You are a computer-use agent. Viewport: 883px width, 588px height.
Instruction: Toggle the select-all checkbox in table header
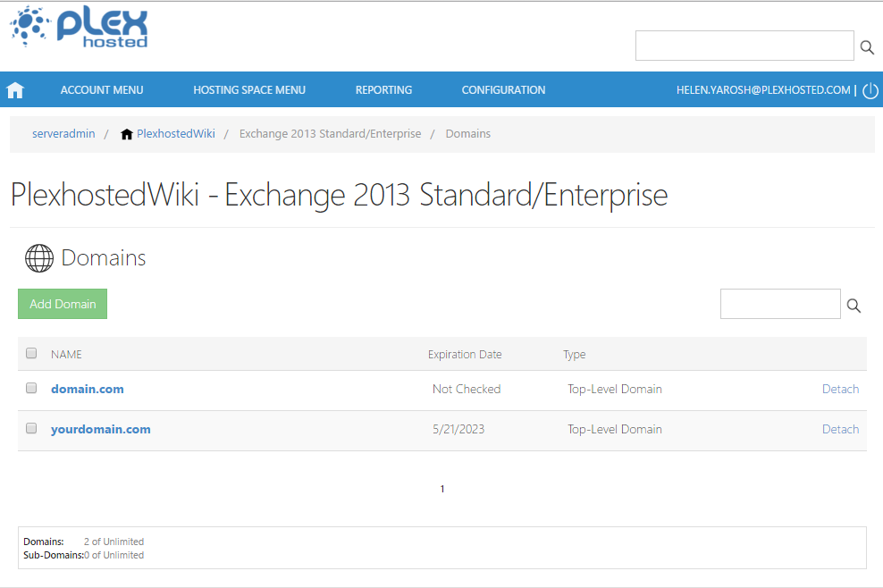click(31, 353)
